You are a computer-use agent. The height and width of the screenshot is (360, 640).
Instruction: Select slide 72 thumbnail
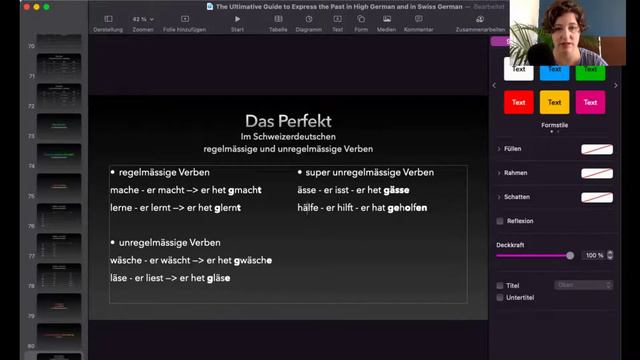coord(59,96)
